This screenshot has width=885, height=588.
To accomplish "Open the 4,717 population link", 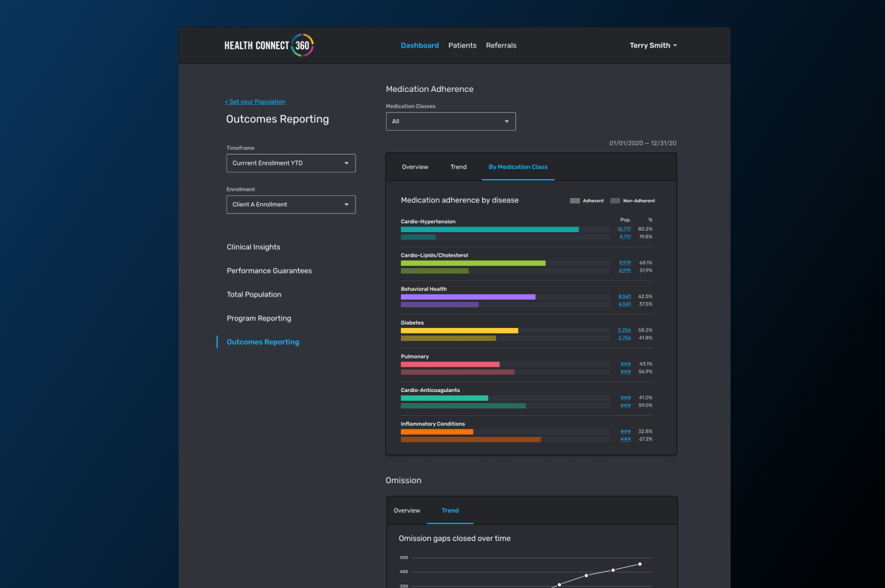I will [625, 237].
